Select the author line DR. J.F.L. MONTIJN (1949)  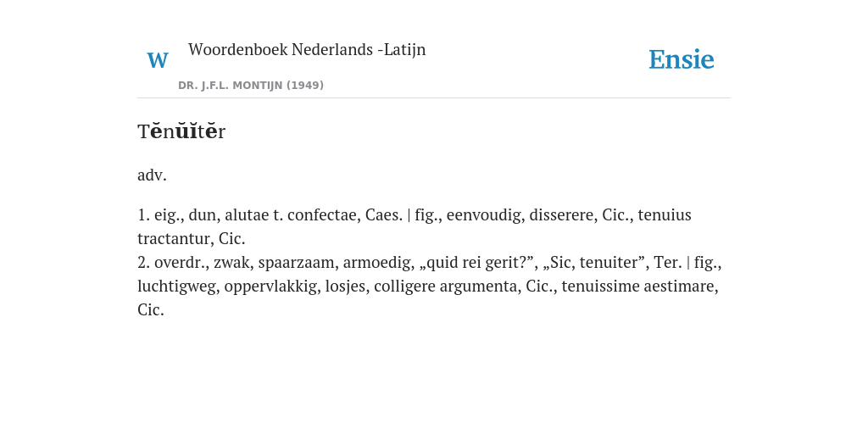(251, 86)
